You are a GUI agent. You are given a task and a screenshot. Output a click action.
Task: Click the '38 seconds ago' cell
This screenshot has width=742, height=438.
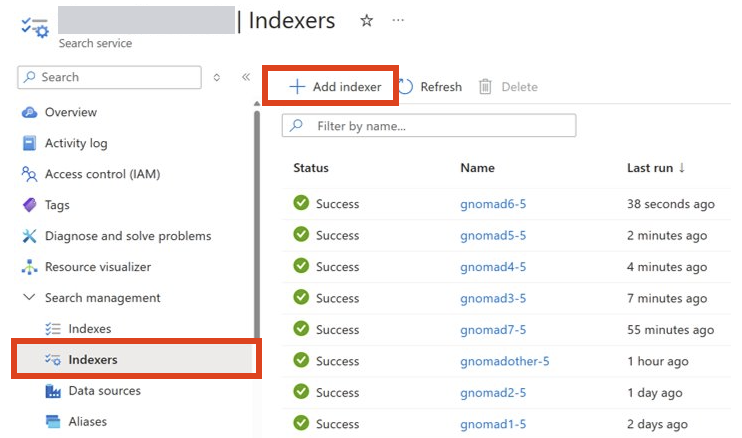671,204
